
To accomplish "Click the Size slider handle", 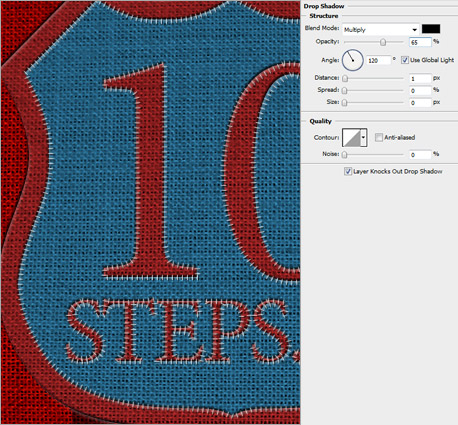I will [x=345, y=103].
